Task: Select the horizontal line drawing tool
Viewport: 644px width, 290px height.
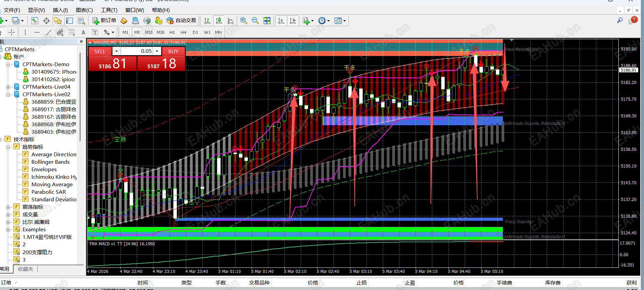Action: pyautogui.click(x=37, y=32)
